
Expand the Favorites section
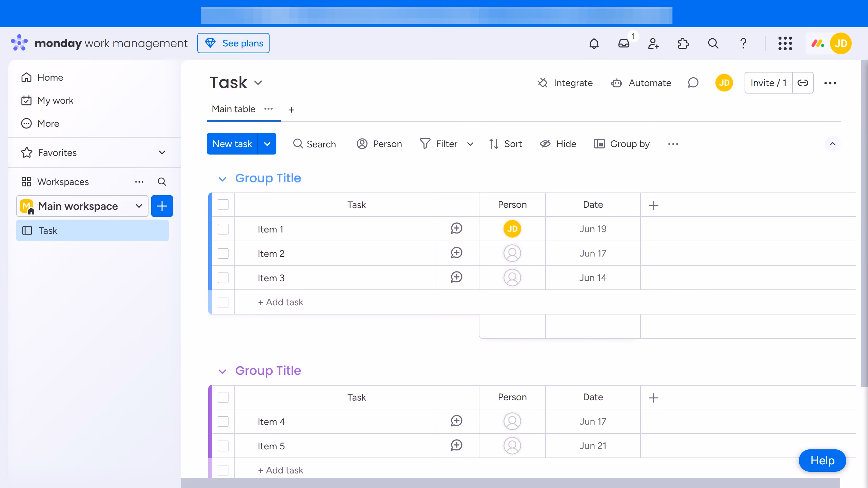tap(162, 152)
